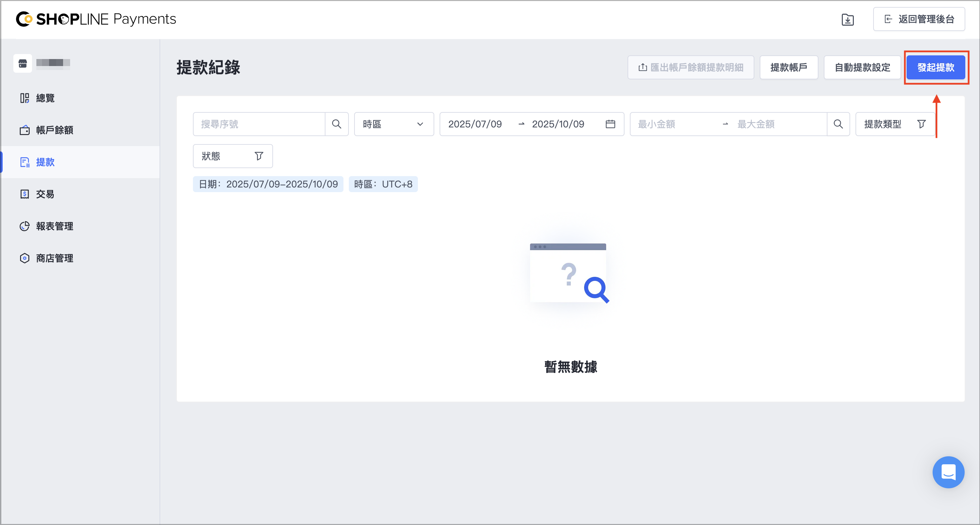
Task: Click the 提款 document icon
Action: (25, 162)
